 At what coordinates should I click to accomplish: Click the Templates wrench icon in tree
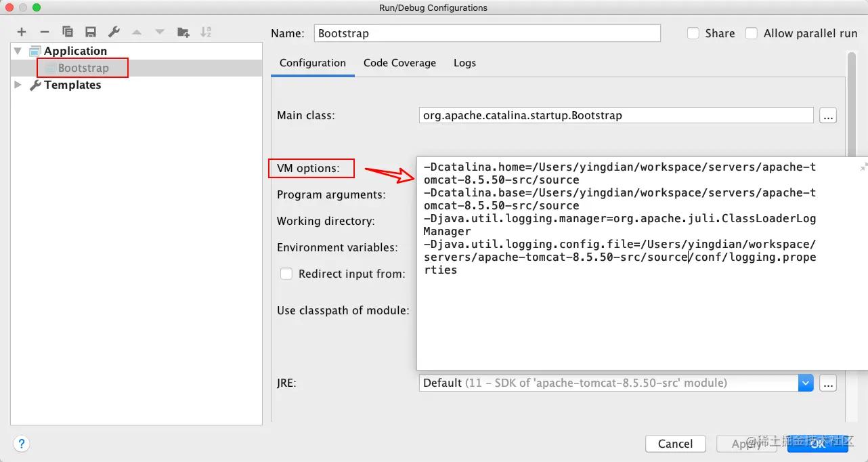click(35, 85)
